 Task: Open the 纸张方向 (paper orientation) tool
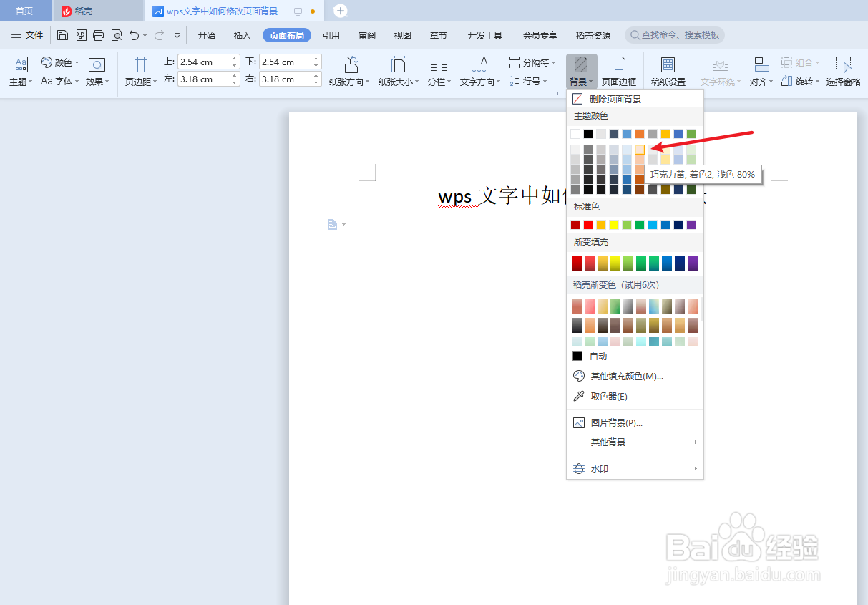point(348,69)
